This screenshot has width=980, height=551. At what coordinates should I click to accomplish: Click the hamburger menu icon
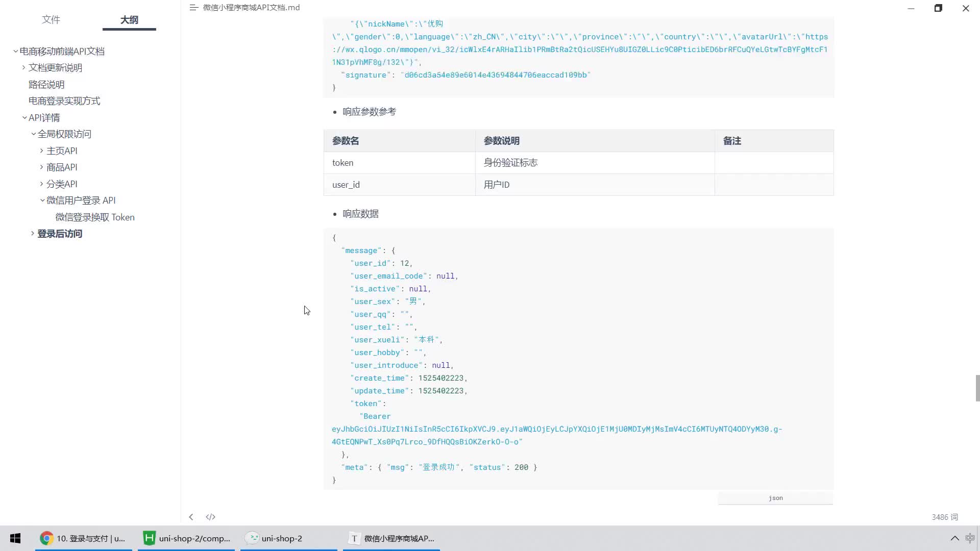pyautogui.click(x=194, y=8)
